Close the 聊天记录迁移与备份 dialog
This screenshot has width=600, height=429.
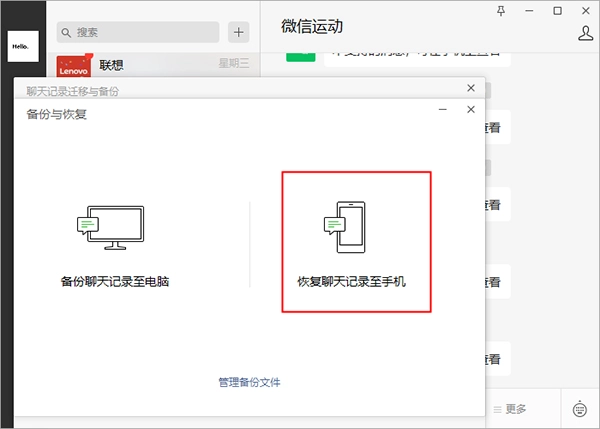point(471,88)
